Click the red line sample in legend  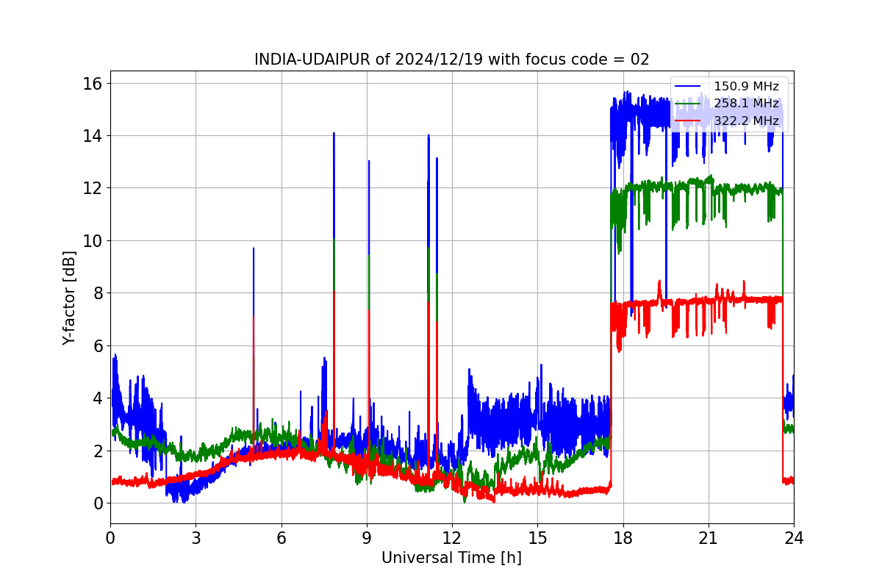(688, 121)
